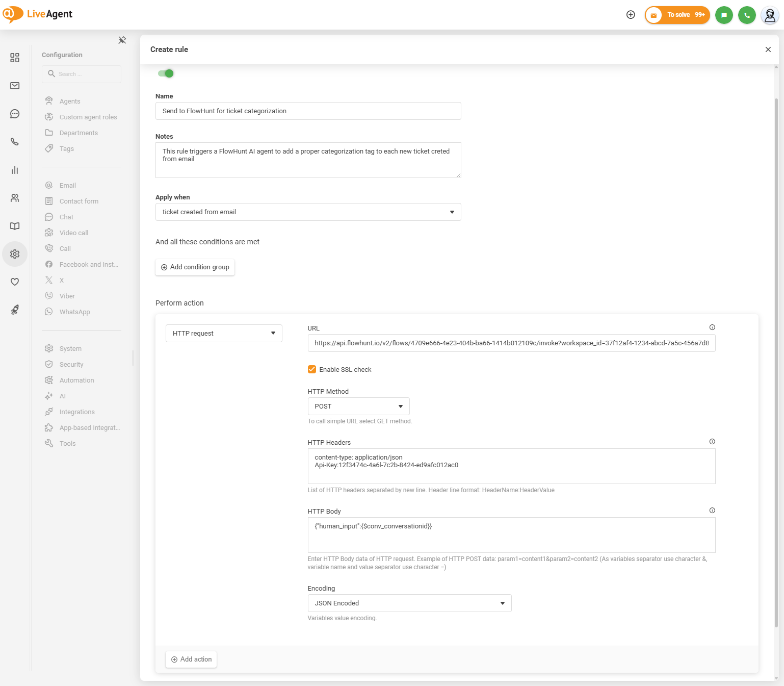Click the Add condition group button
Image resolution: width=784 pixels, height=686 pixels.
point(195,267)
